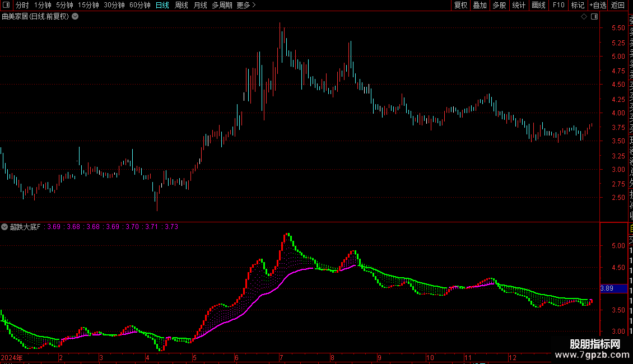Click the 多股 multi-stock button
This screenshot has height=364, width=633.
(x=499, y=5)
